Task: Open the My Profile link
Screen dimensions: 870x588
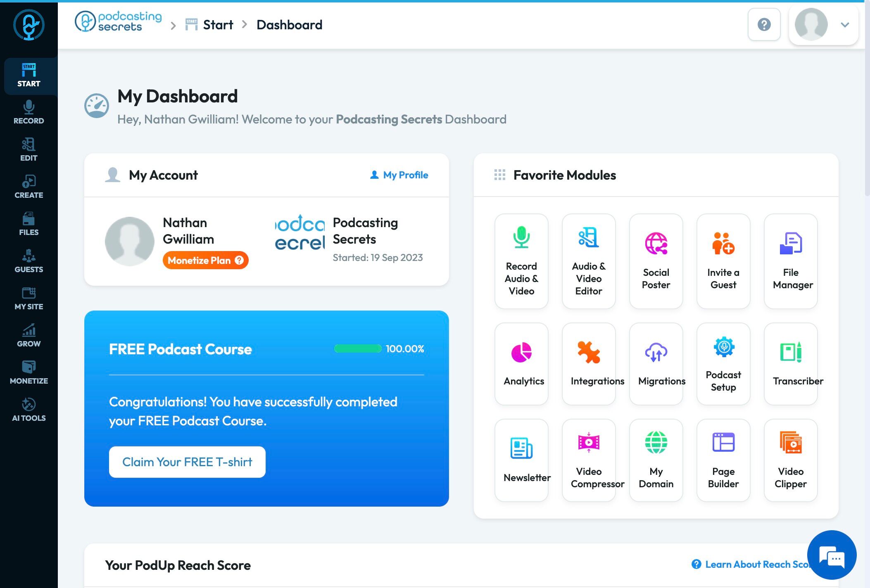Action: coord(399,175)
